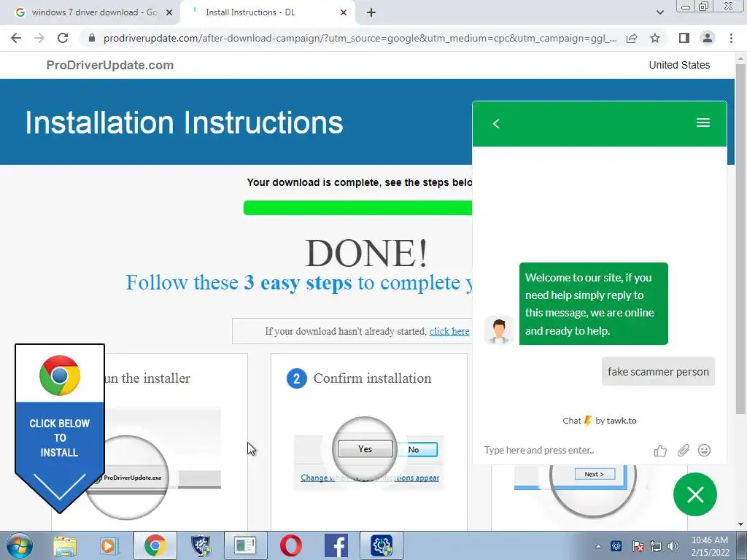The image size is (747, 560).
Task: Click the padlock site info icon
Action: pos(92,38)
